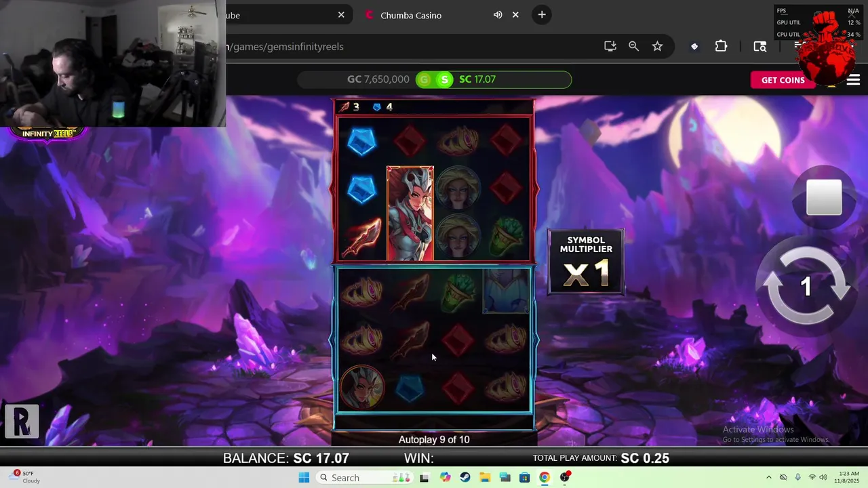Click the circular spin button showing 1
This screenshot has width=868, height=488.
pyautogui.click(x=806, y=286)
